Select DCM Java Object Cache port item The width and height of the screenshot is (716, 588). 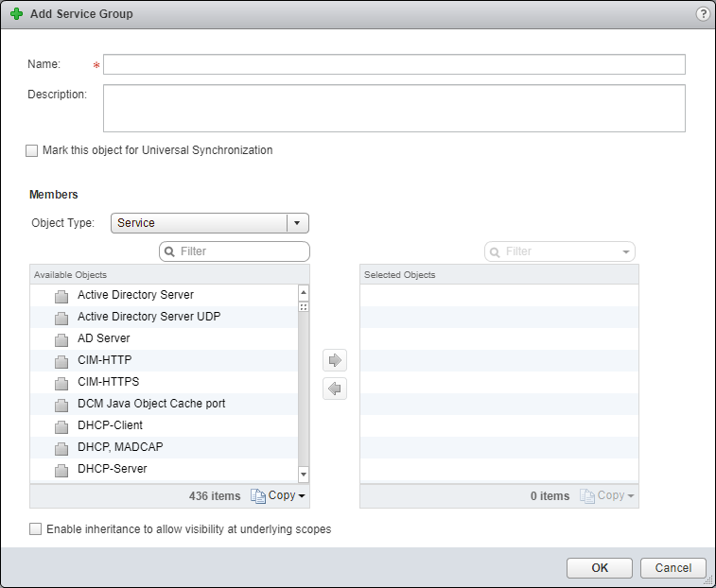click(x=151, y=404)
